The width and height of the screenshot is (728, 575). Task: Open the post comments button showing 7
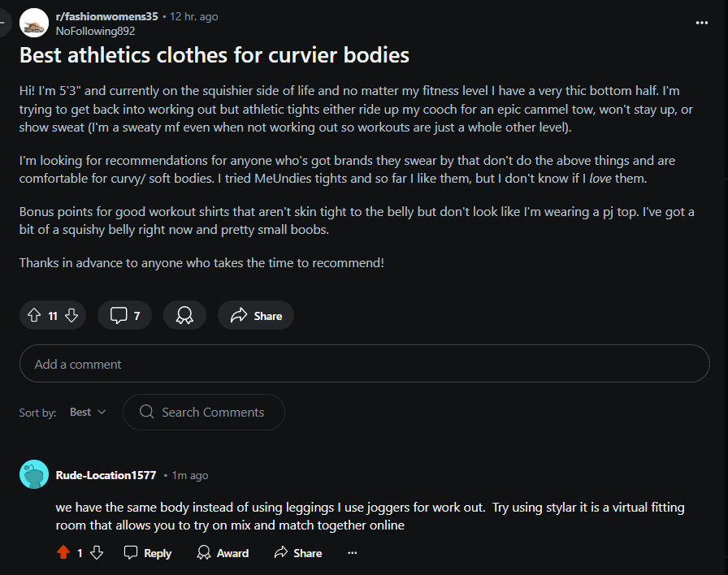(x=124, y=316)
